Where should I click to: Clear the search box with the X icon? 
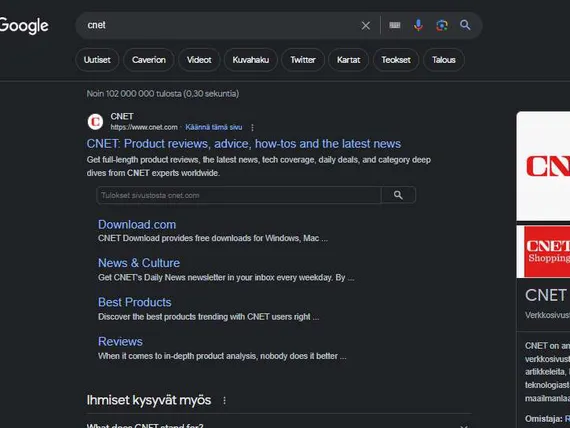(x=366, y=25)
